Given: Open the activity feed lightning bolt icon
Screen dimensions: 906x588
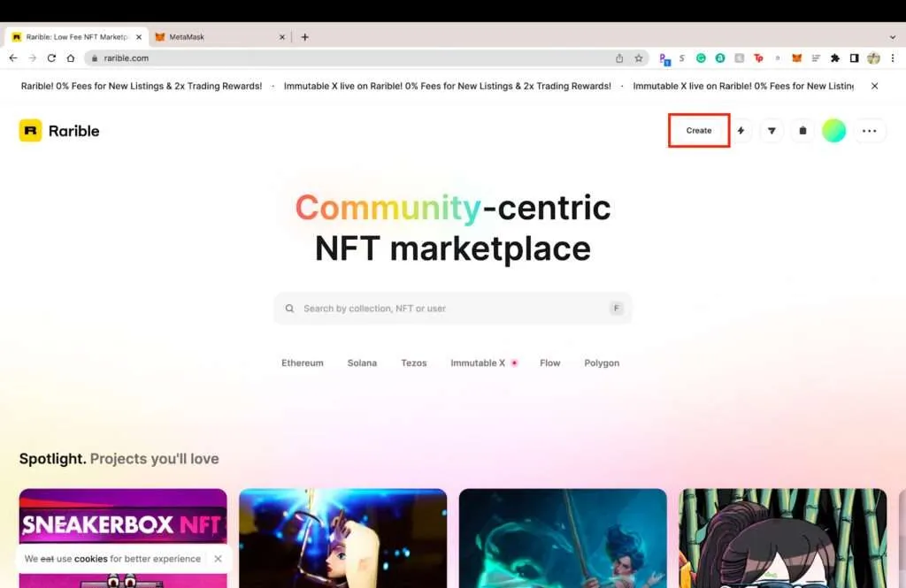Looking at the screenshot, I should 741,130.
